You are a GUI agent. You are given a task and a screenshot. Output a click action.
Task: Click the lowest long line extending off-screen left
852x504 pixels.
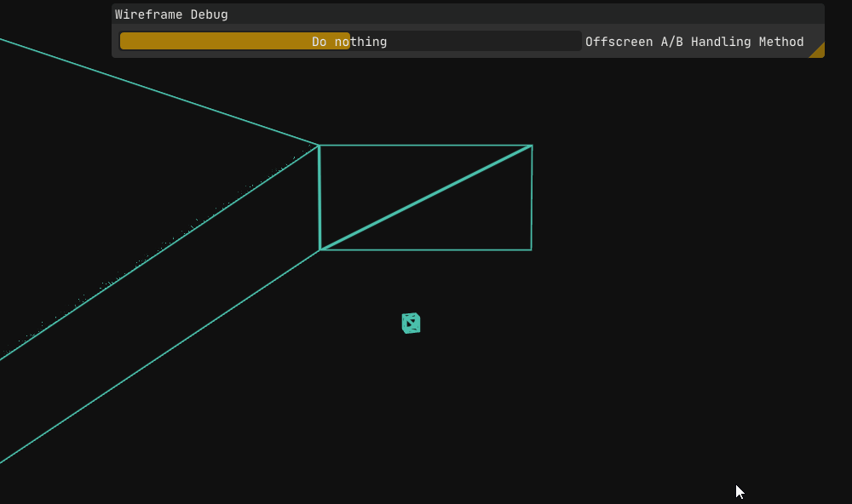pos(159,357)
